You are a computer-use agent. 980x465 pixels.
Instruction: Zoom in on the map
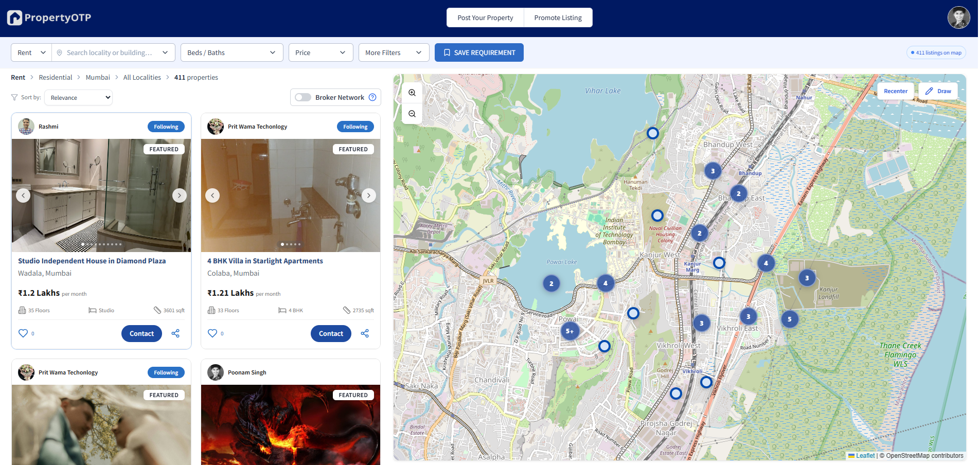point(412,93)
